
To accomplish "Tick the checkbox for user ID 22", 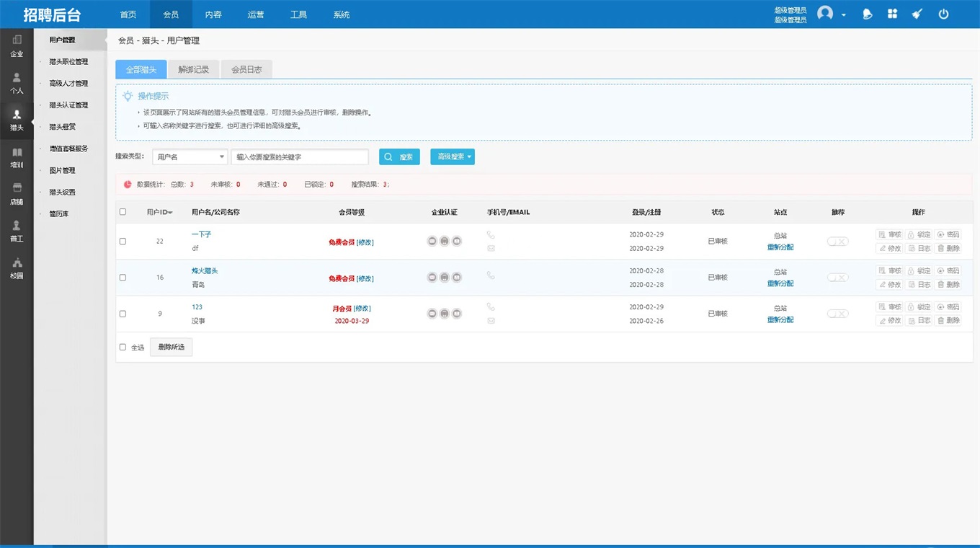I will point(122,242).
